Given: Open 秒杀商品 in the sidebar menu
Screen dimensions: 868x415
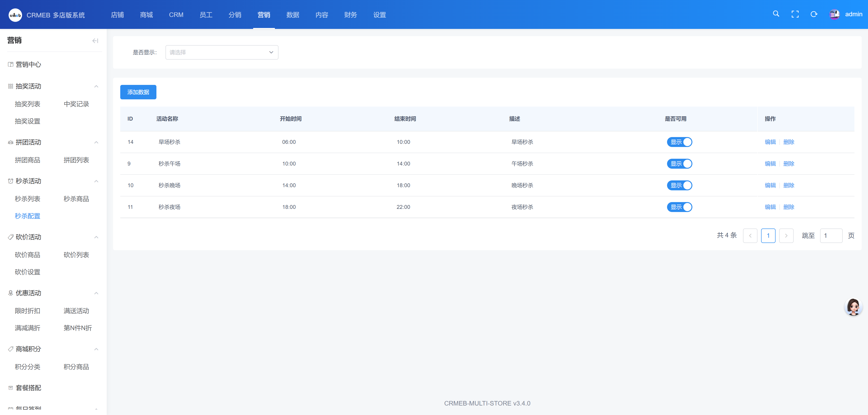Looking at the screenshot, I should point(76,199).
